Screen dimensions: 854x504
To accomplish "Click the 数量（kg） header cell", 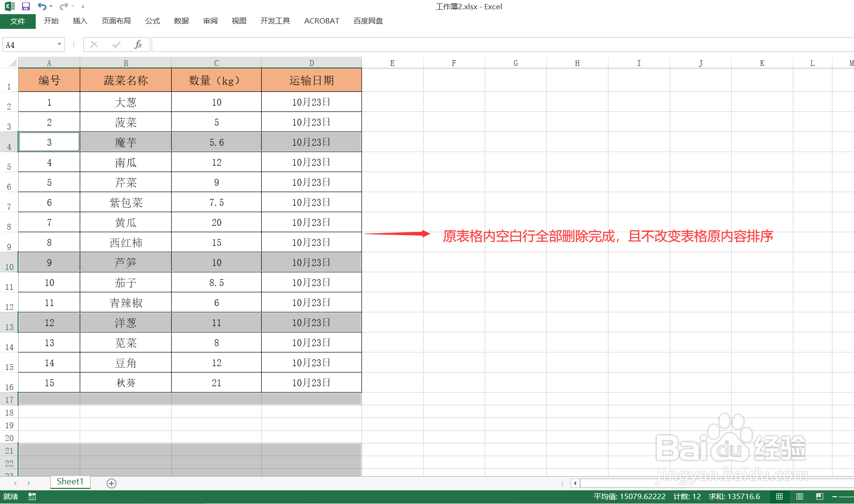I will pyautogui.click(x=216, y=80).
